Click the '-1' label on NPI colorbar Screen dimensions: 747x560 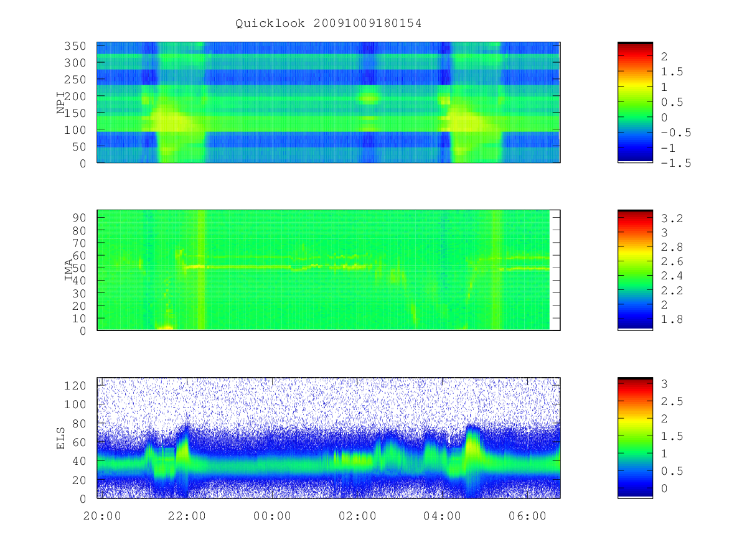pos(668,148)
